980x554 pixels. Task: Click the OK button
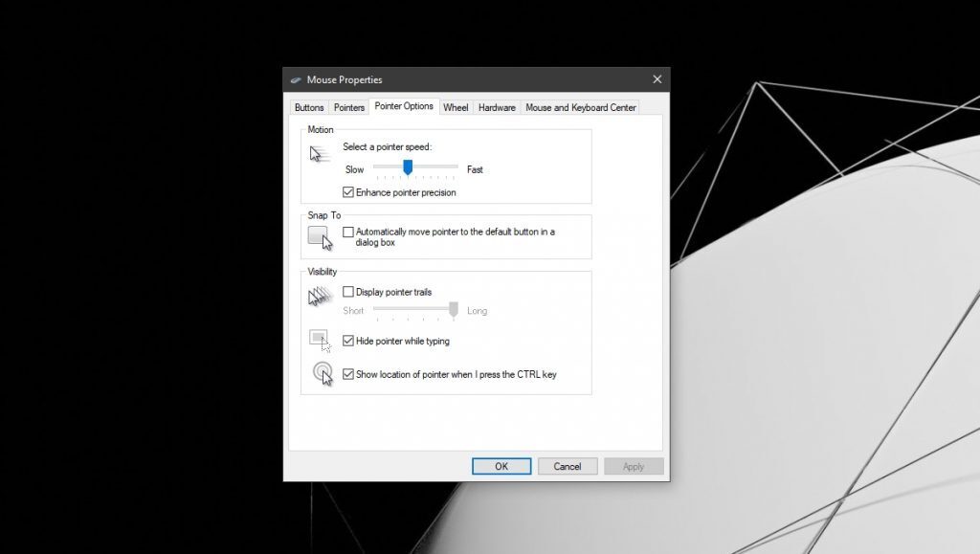501,466
